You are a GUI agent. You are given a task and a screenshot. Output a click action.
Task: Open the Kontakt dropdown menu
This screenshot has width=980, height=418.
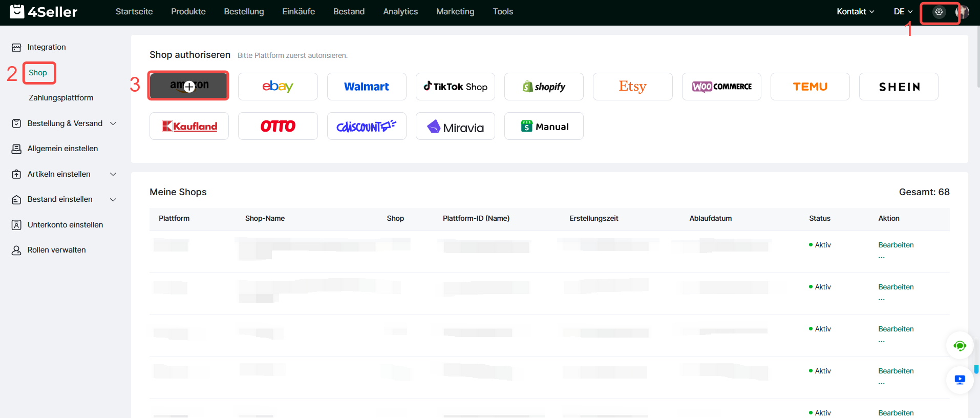click(855, 12)
